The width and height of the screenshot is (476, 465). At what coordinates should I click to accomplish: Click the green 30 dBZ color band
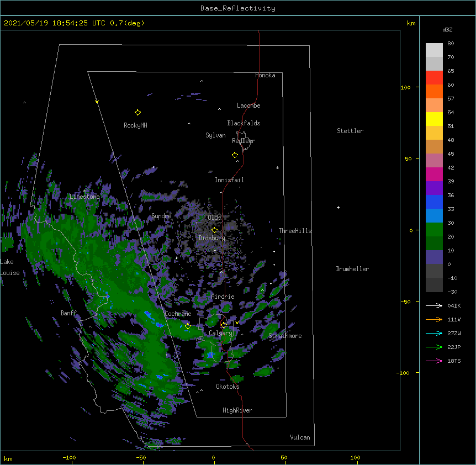[x=434, y=230]
